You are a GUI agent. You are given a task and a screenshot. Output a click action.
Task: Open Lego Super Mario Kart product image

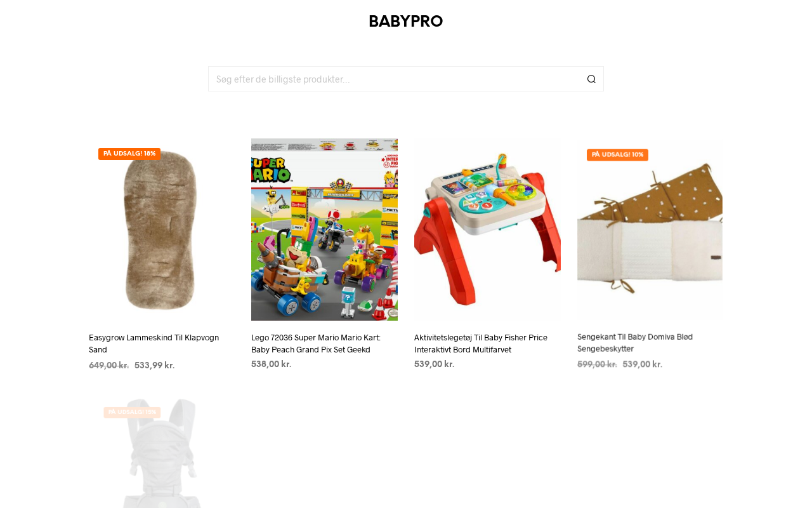coord(324,229)
